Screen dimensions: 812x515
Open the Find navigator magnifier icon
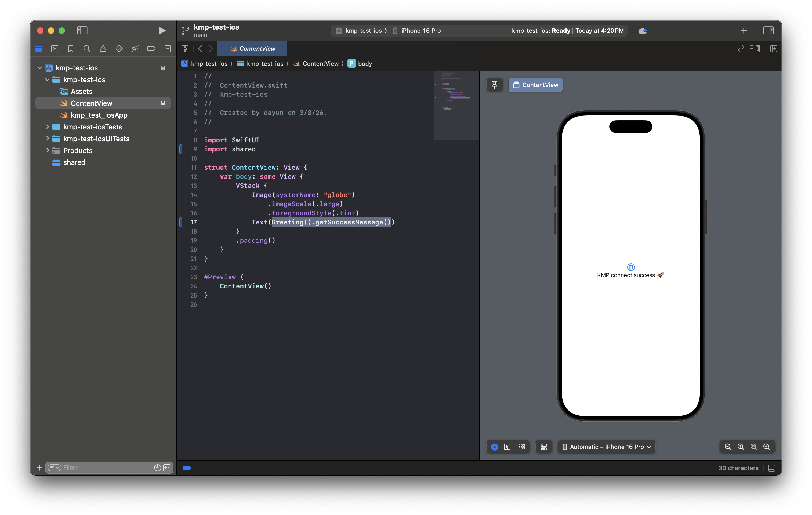87,49
